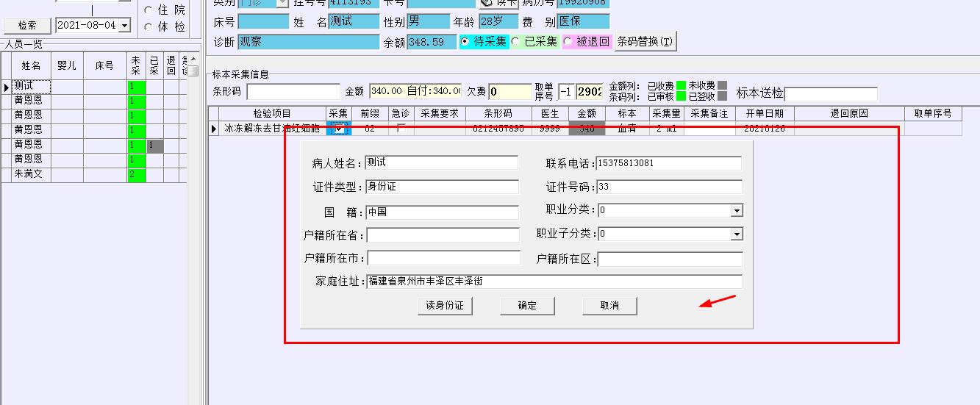Click the 家庭住址 address field
The height and width of the screenshot is (405, 980).
[x=554, y=282]
